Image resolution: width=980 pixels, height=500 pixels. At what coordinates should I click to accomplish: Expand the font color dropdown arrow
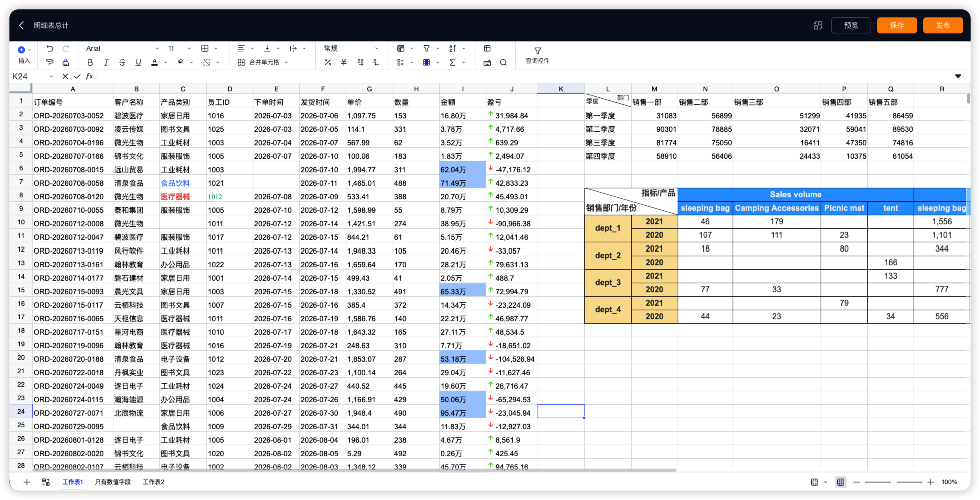pyautogui.click(x=165, y=63)
